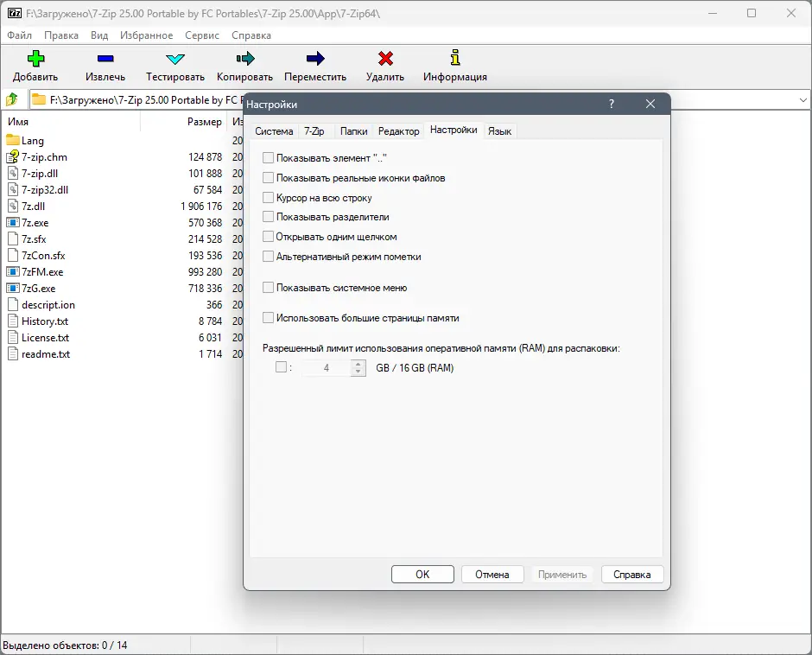
Task: Click the blue Извлечь minus icon
Action: point(105,59)
